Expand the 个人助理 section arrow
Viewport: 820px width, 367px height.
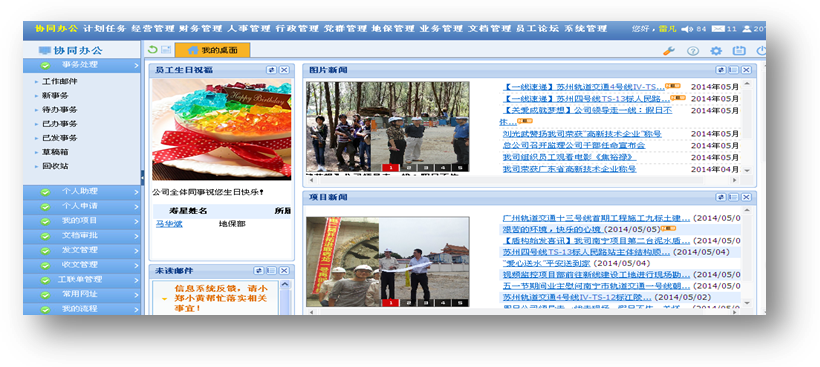(x=136, y=192)
